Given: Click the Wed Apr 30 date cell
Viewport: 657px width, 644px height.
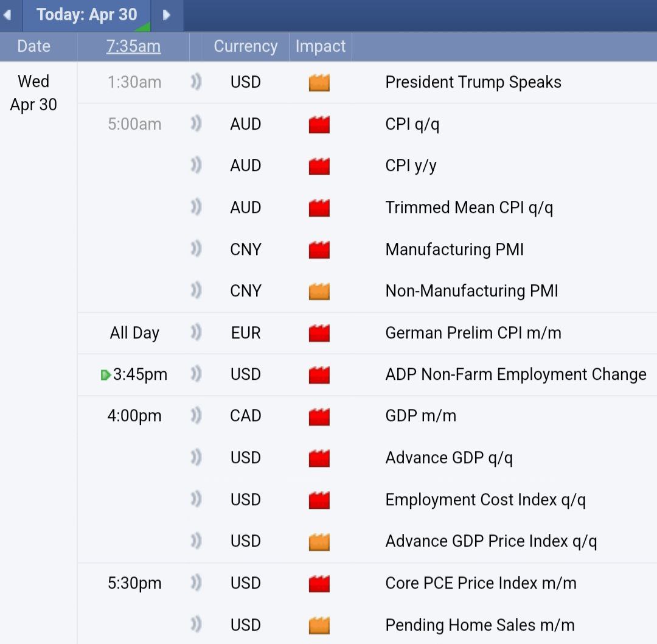Looking at the screenshot, I should [x=33, y=93].
